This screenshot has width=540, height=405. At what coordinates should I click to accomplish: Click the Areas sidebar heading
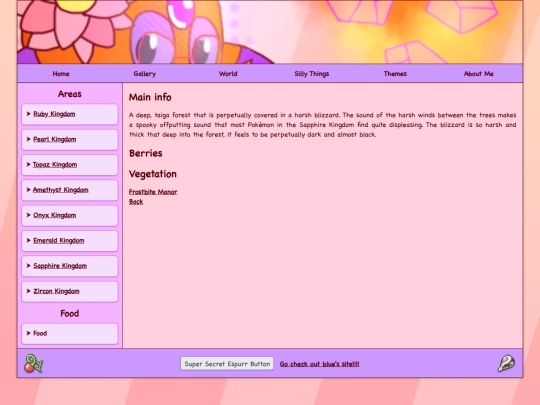tap(70, 94)
